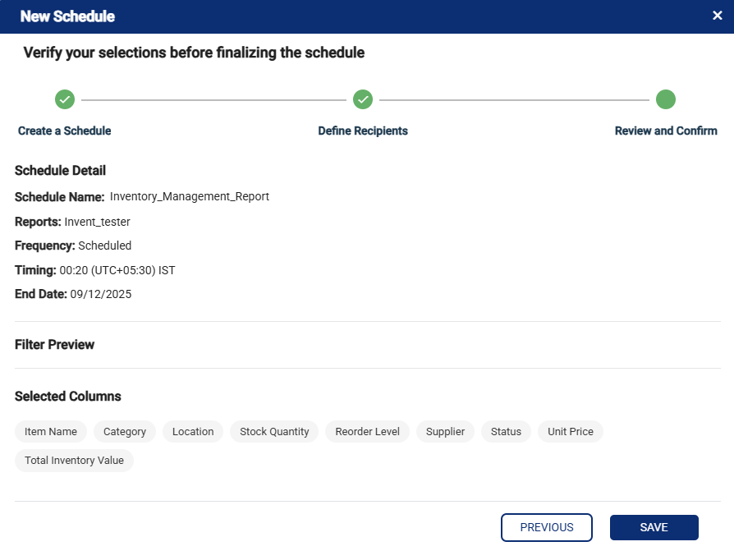Screen dimensions: 734x560
Task: Select the Define Recipients step label
Action: pyautogui.click(x=363, y=131)
